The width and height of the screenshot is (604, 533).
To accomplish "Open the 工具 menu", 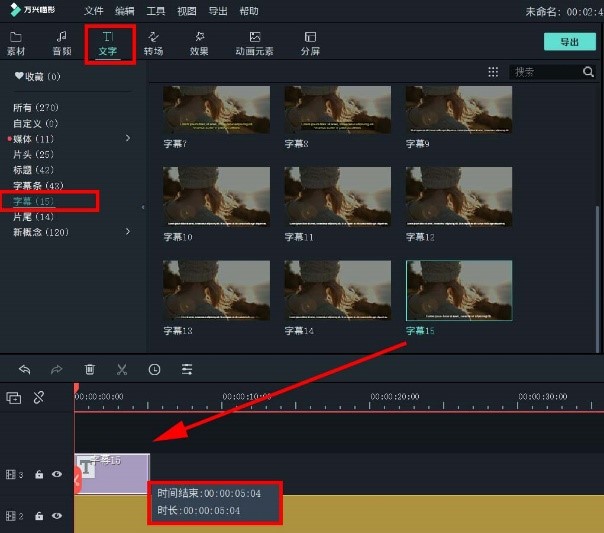I will (x=156, y=11).
